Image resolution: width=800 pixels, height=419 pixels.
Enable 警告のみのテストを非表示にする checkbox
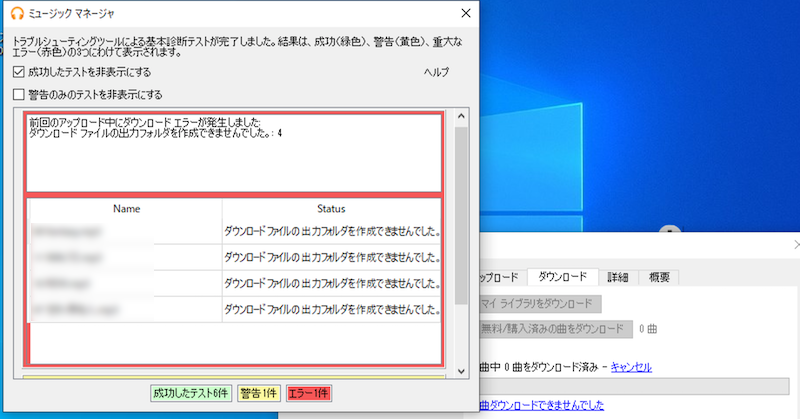point(20,94)
